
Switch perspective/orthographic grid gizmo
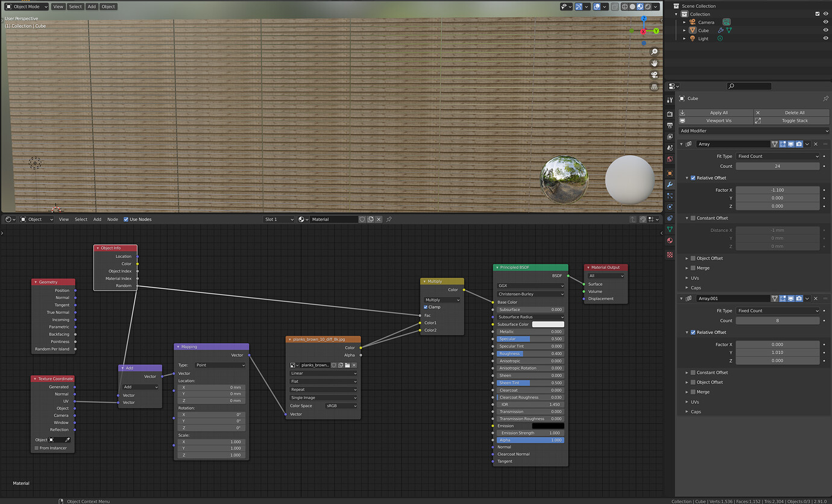pos(654,87)
